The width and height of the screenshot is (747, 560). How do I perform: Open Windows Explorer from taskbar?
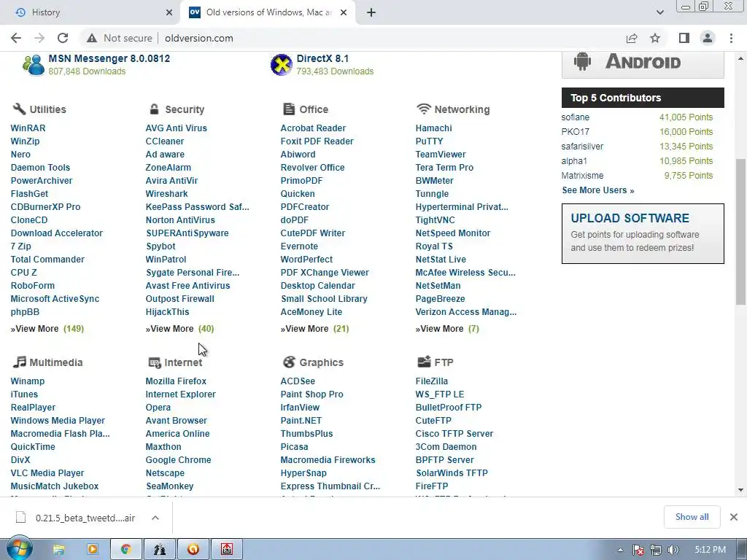[58, 550]
